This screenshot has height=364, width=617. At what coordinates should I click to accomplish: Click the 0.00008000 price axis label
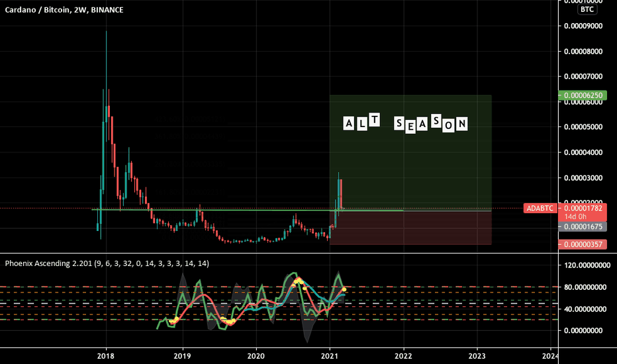click(583, 52)
